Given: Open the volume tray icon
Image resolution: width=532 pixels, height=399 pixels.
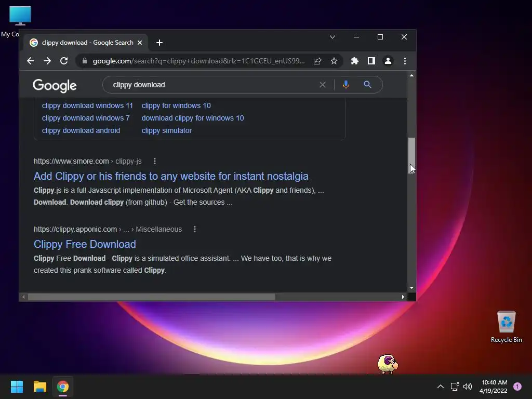Looking at the screenshot, I should click(468, 387).
